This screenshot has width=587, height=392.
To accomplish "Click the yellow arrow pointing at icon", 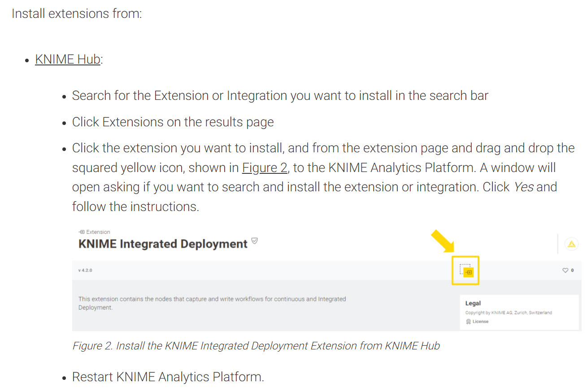I will [x=443, y=241].
